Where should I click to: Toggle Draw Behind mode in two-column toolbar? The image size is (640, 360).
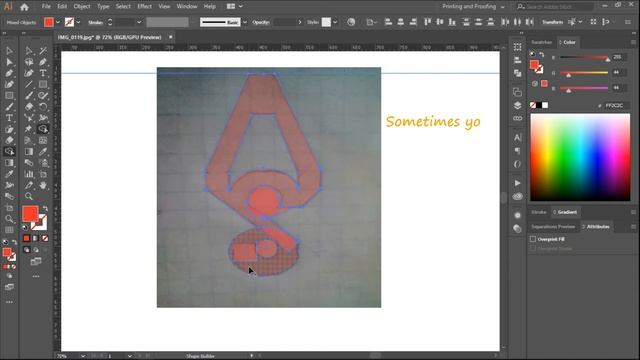point(36,250)
